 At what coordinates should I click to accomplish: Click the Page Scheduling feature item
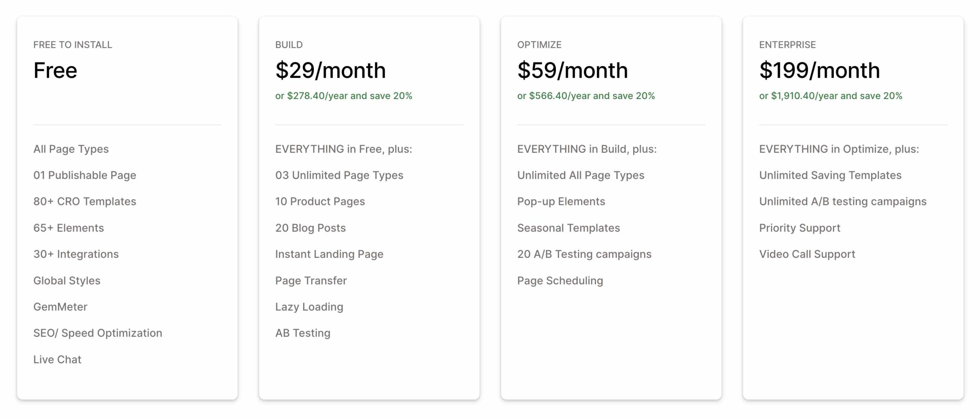(560, 281)
